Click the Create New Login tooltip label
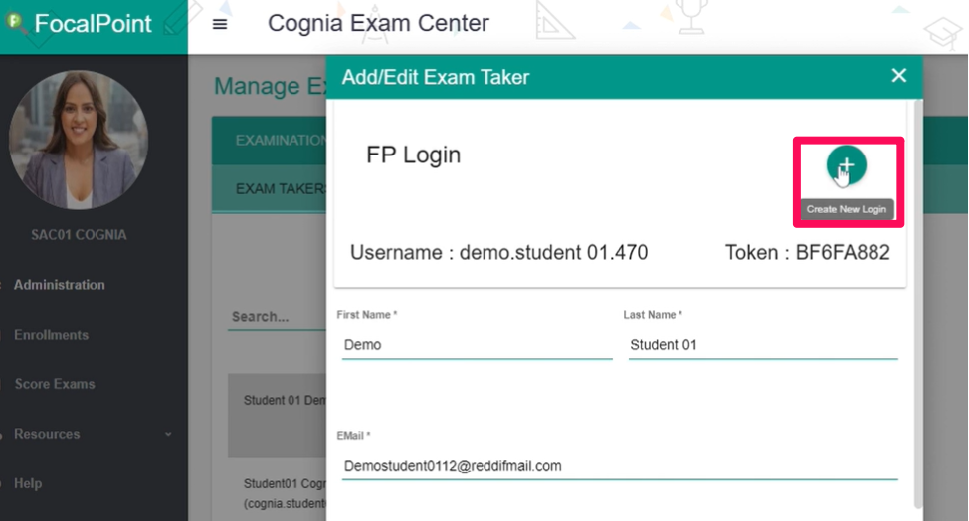The height and width of the screenshot is (521, 969). 847,209
